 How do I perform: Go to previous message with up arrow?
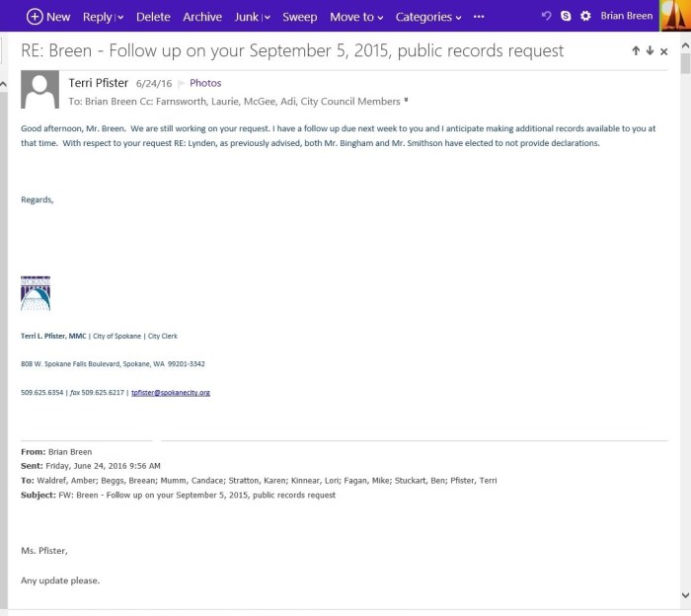pos(637,51)
